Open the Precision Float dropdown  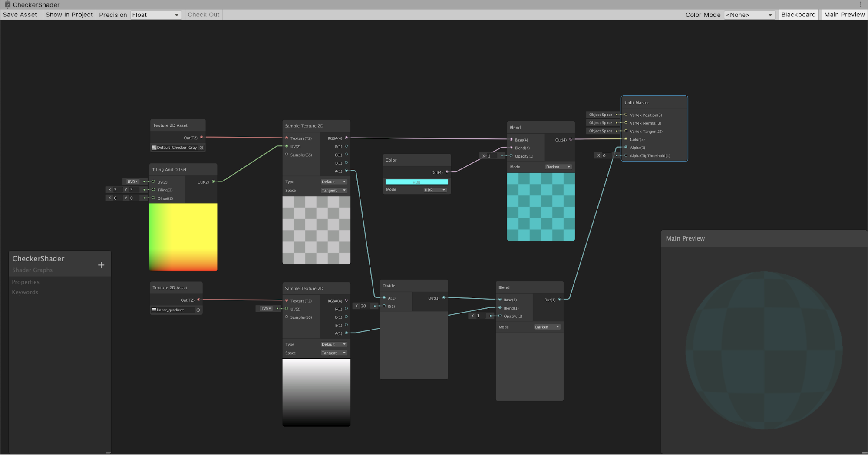pos(155,15)
